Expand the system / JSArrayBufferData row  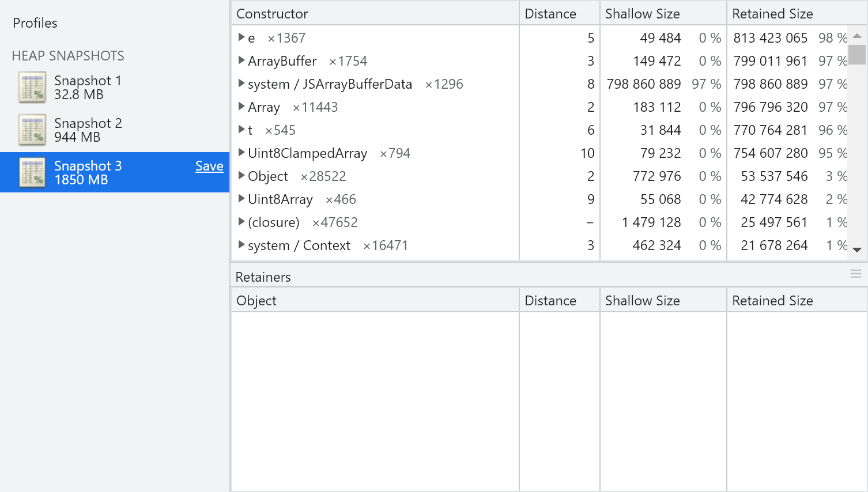point(241,84)
